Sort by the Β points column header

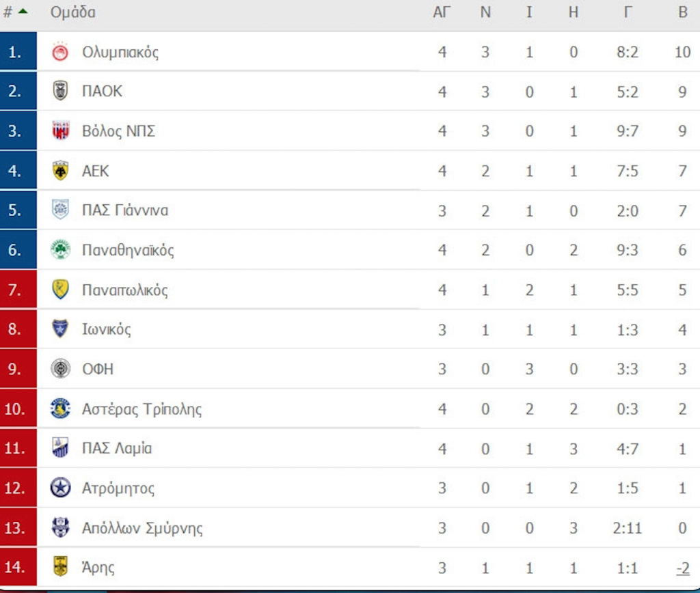pos(682,12)
